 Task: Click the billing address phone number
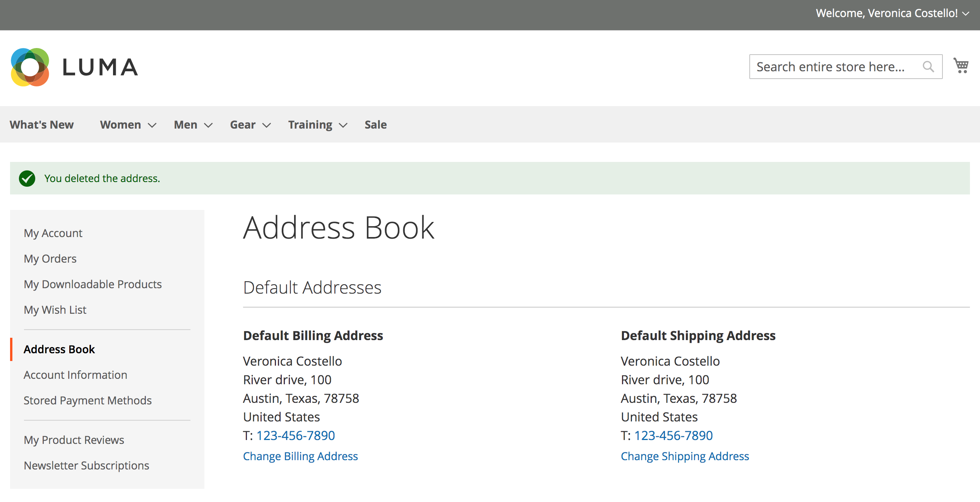pos(296,436)
